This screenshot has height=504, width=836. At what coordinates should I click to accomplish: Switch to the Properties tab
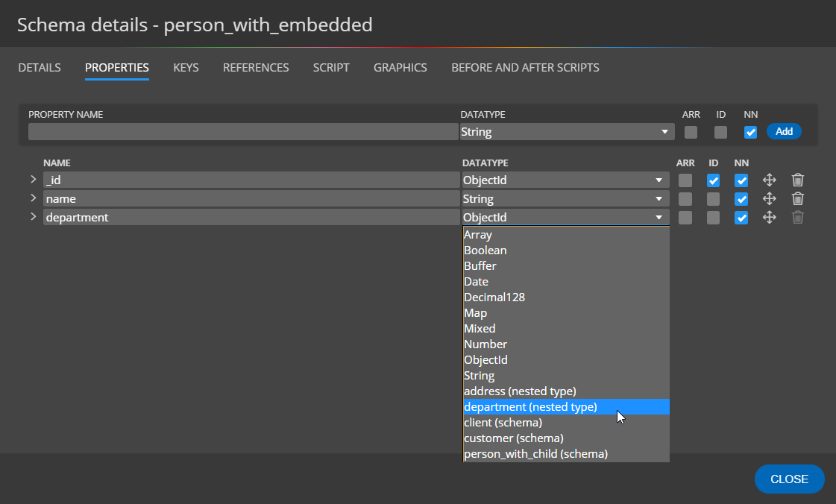pos(117,68)
